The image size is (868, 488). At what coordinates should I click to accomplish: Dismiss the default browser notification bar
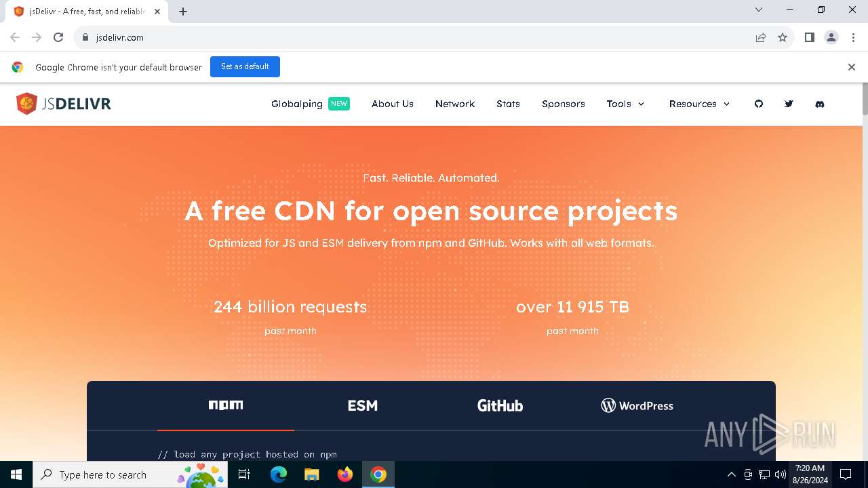[851, 67]
